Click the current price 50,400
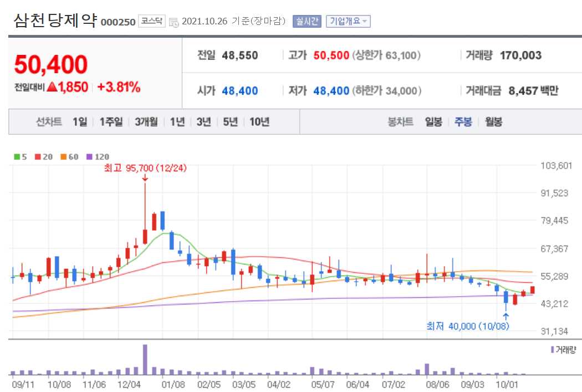The width and height of the screenshot is (582, 392). click(x=51, y=64)
